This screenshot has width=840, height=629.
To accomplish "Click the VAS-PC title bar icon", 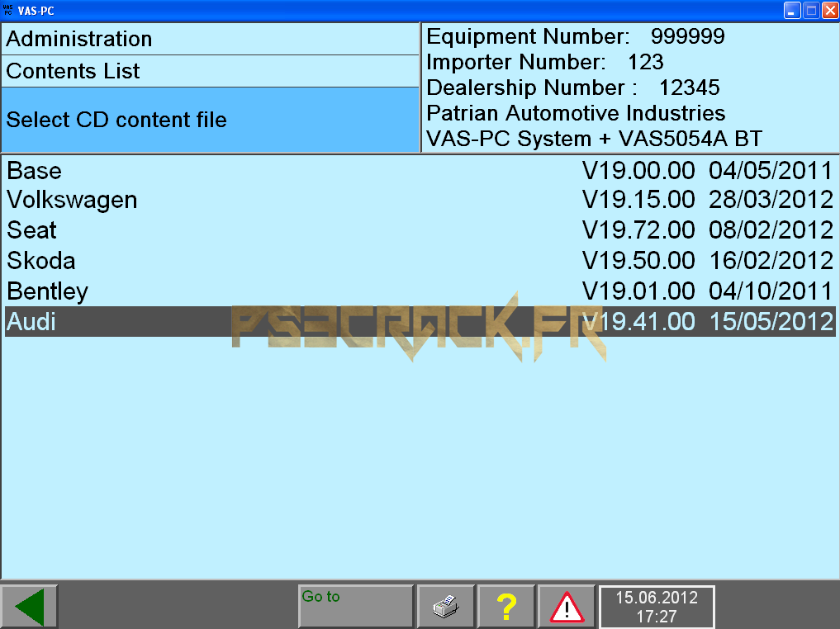I will (x=8, y=10).
